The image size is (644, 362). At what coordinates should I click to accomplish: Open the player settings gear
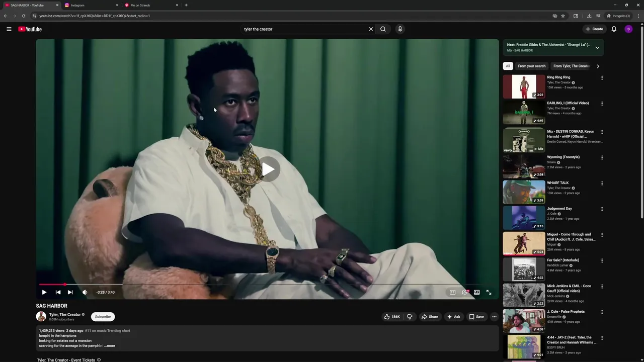(465, 292)
